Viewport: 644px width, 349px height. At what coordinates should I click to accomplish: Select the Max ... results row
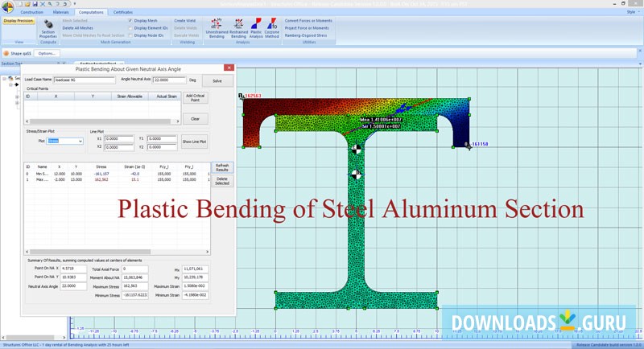click(x=118, y=179)
